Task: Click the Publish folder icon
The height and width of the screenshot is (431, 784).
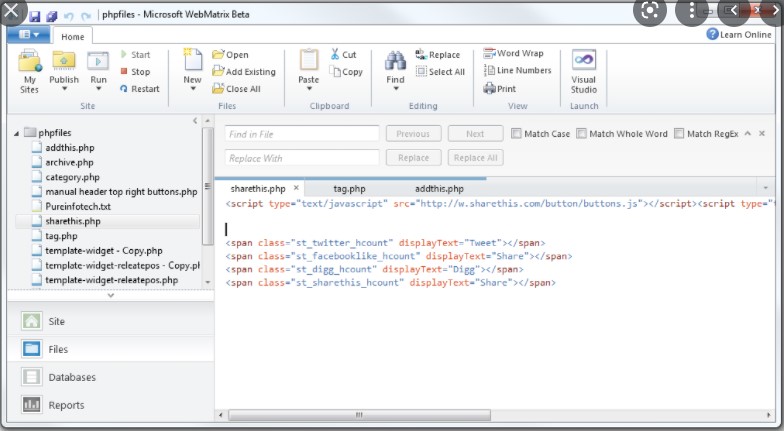Action: [64, 62]
